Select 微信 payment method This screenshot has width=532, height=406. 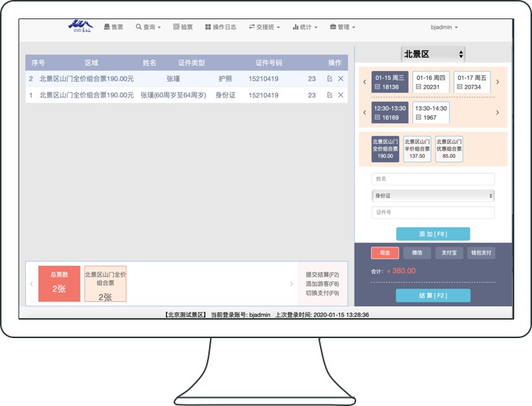point(417,252)
